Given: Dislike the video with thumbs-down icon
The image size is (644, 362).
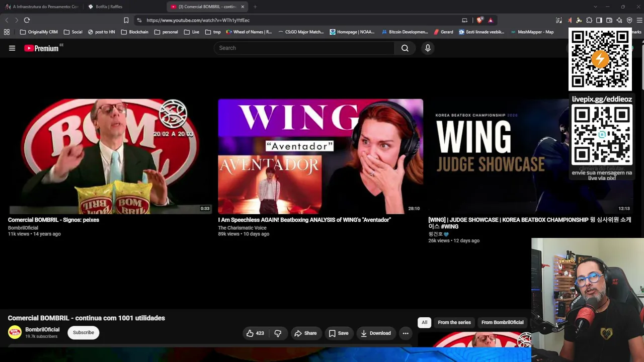Looking at the screenshot, I should click(278, 333).
